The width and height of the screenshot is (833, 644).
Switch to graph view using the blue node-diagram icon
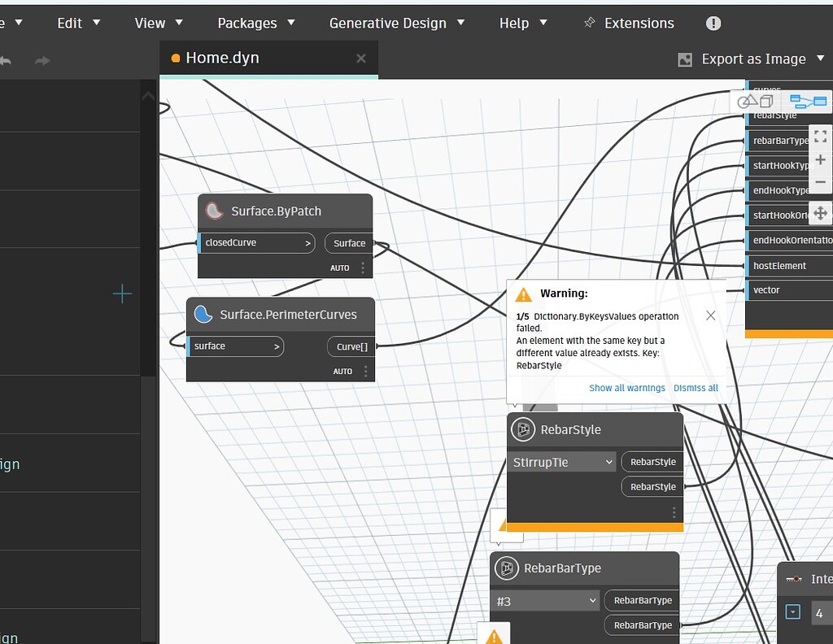pyautogui.click(x=809, y=100)
